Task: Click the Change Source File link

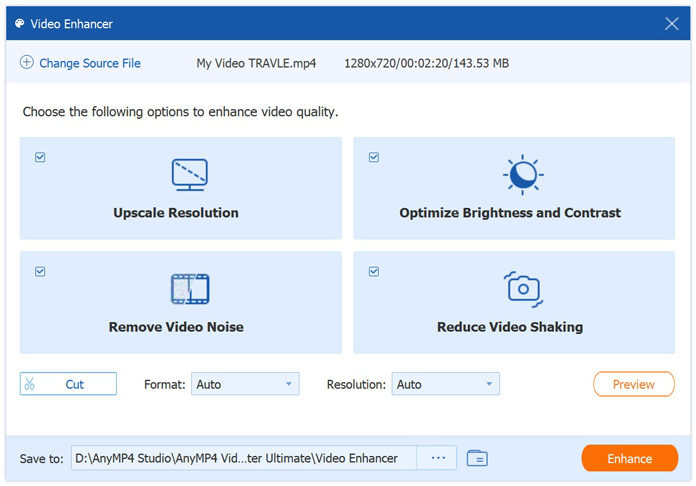Action: [90, 63]
